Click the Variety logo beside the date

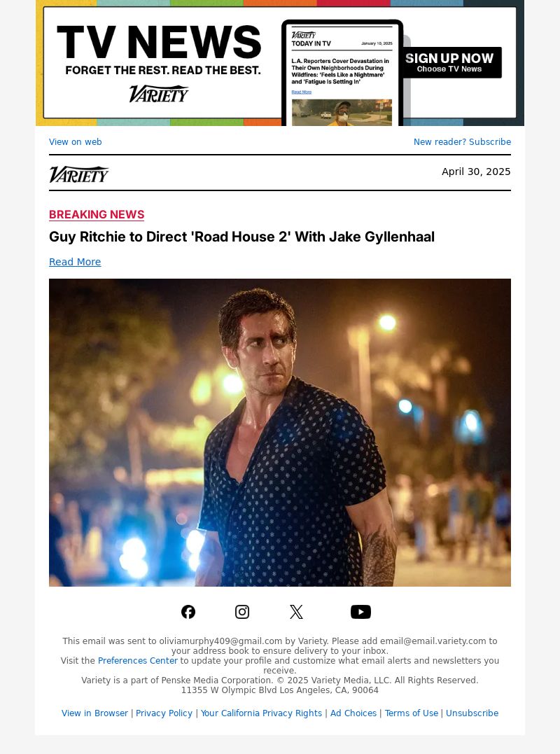pyautogui.click(x=79, y=174)
